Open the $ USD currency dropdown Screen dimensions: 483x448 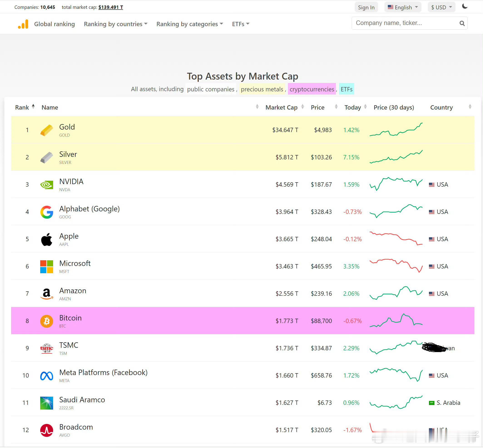tap(441, 7)
